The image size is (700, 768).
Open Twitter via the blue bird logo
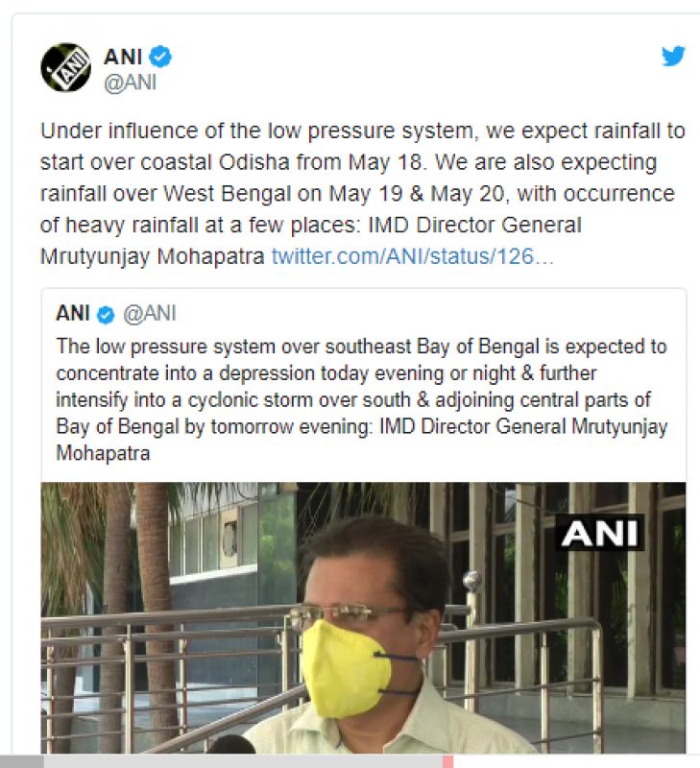pos(673,56)
